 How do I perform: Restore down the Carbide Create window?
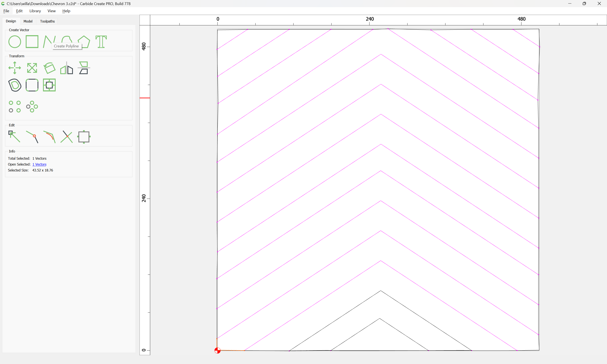[x=584, y=4]
